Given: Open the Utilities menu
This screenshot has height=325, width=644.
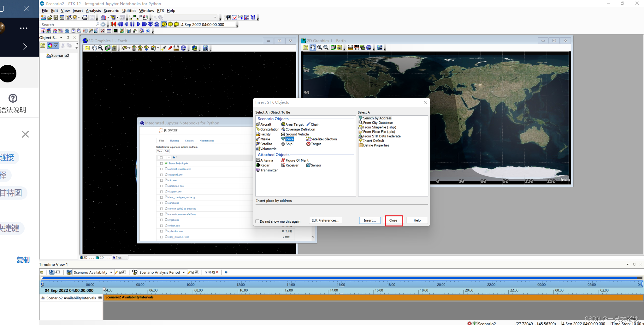Looking at the screenshot, I should 129,10.
